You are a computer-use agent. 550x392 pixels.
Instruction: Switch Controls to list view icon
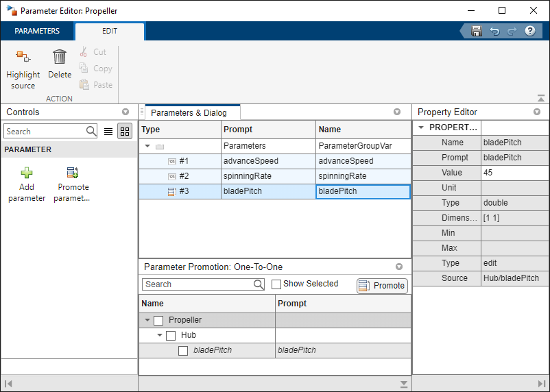(x=108, y=132)
